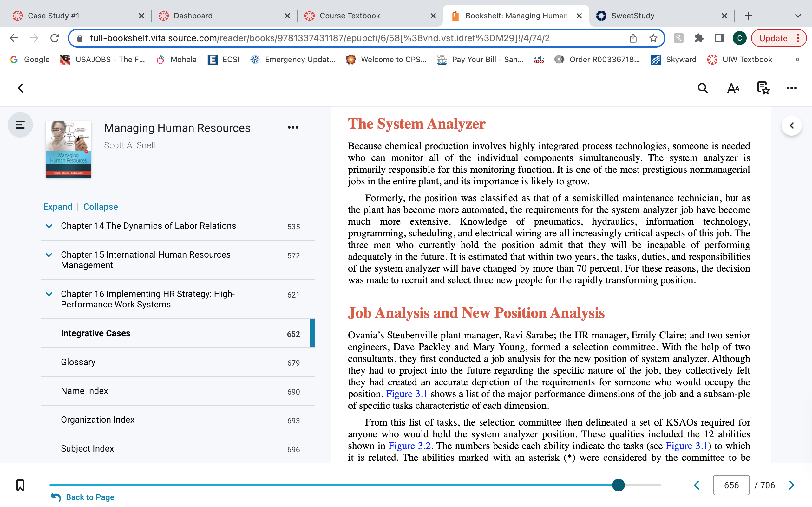Open the notes and highlights icon
Screen dimensions: 812x507
[x=763, y=88]
